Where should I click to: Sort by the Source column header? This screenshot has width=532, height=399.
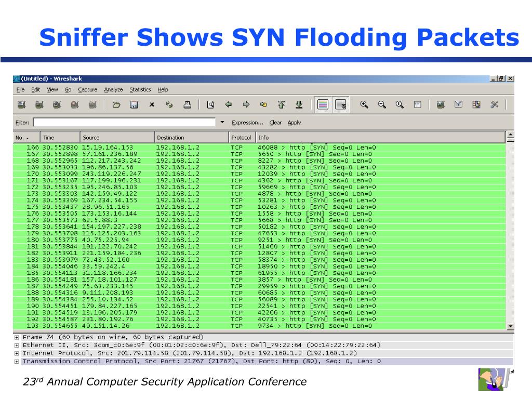[x=117, y=137]
